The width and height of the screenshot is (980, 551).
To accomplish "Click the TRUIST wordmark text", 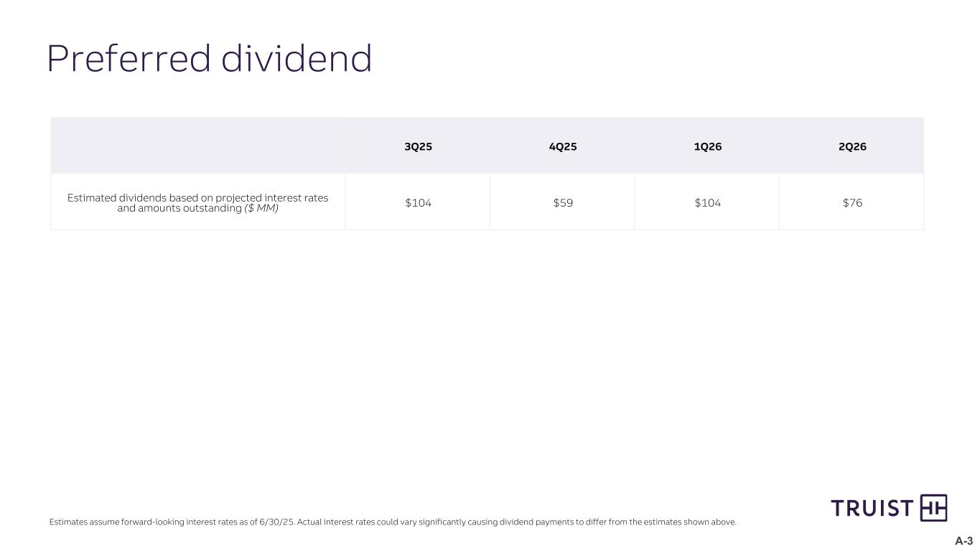I will (872, 509).
